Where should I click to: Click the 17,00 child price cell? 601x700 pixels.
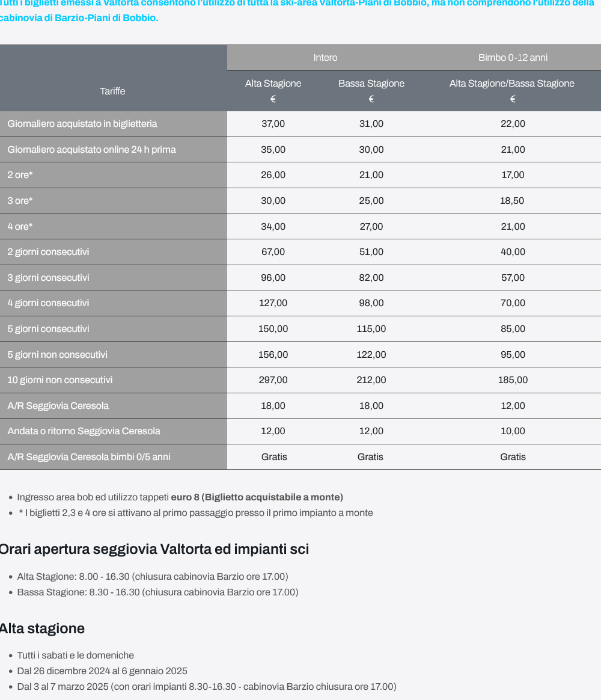pos(513,175)
